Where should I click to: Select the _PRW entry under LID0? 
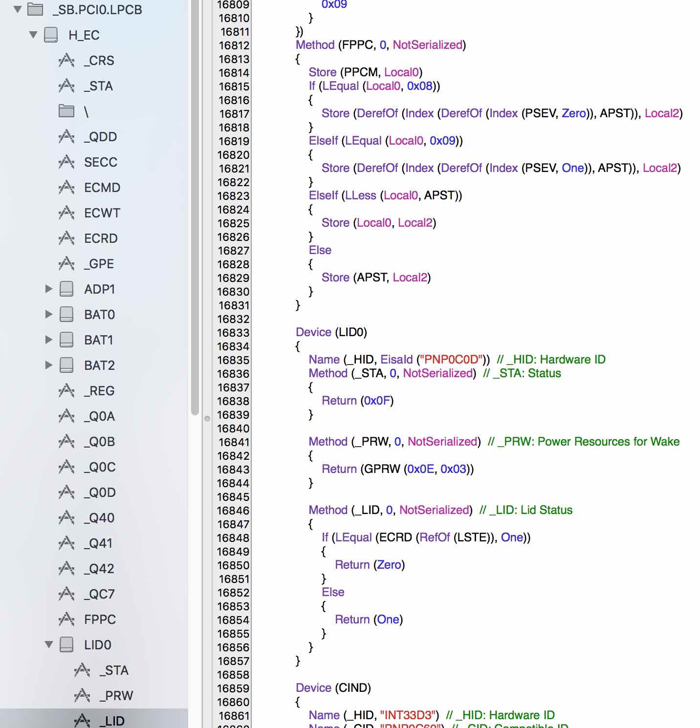pos(94,696)
